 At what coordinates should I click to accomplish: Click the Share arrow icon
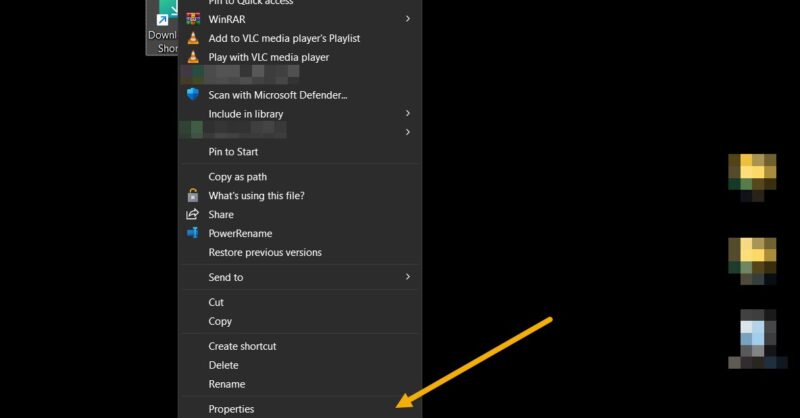click(192, 214)
